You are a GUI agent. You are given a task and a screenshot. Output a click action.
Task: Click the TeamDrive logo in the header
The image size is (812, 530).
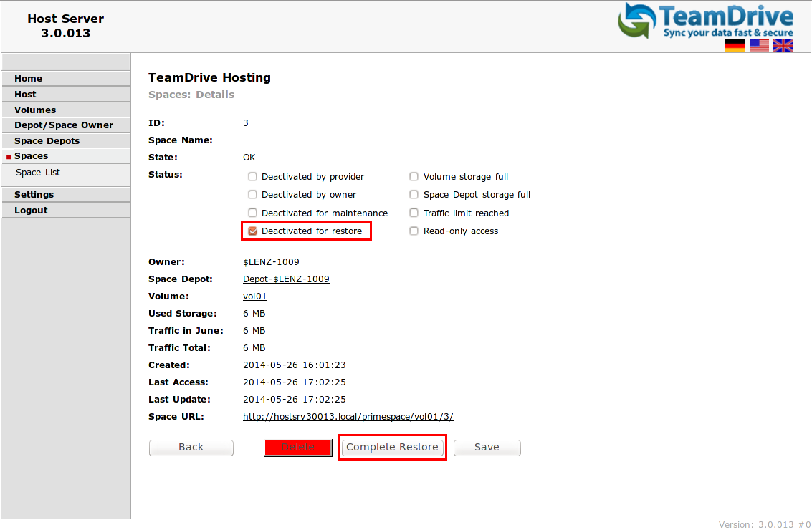[x=705, y=21]
